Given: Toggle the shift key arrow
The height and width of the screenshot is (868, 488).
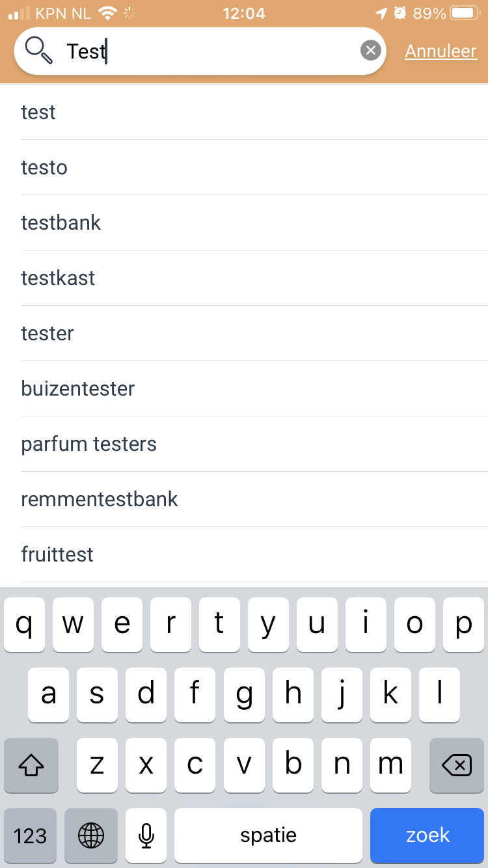Looking at the screenshot, I should pos(31,765).
